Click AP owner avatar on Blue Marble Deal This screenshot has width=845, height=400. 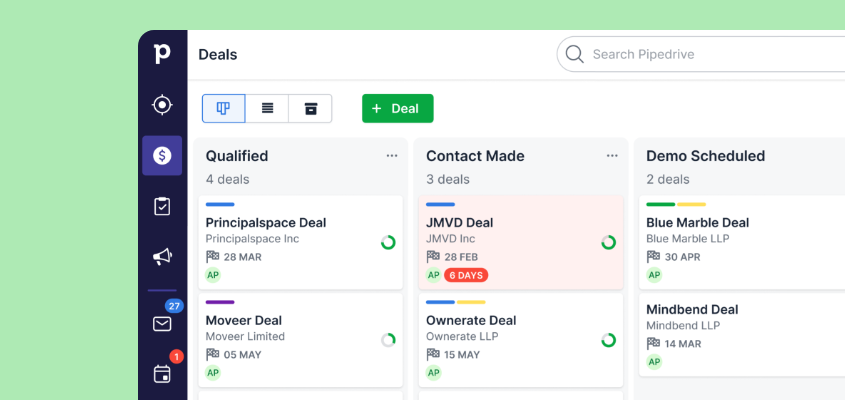tap(654, 275)
